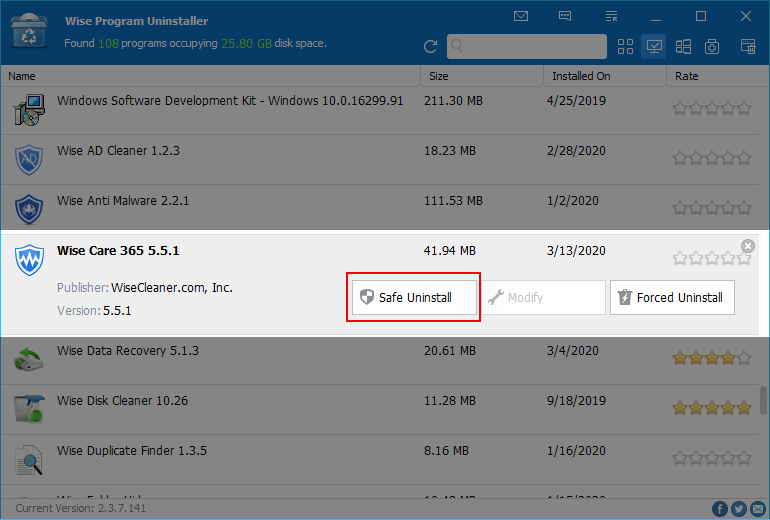Image resolution: width=770 pixels, height=520 pixels.
Task: Click the Wise Data Recovery drive icon
Action: click(x=29, y=359)
